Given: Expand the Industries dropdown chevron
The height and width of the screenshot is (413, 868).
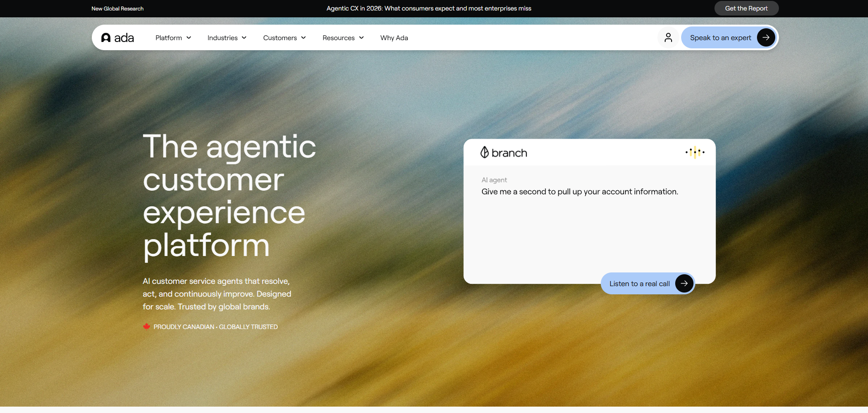Looking at the screenshot, I should pyautogui.click(x=244, y=37).
